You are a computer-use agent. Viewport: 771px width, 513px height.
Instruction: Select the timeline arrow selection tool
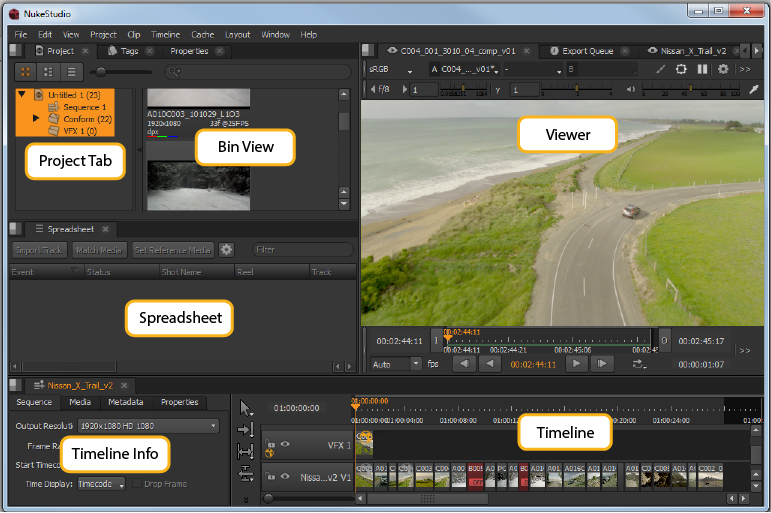(x=246, y=408)
